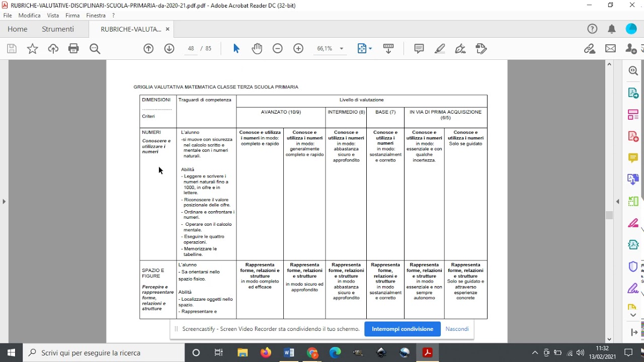This screenshot has height=362, width=644.
Task: Open the Create PDF tool in sidebar
Action: point(633,136)
